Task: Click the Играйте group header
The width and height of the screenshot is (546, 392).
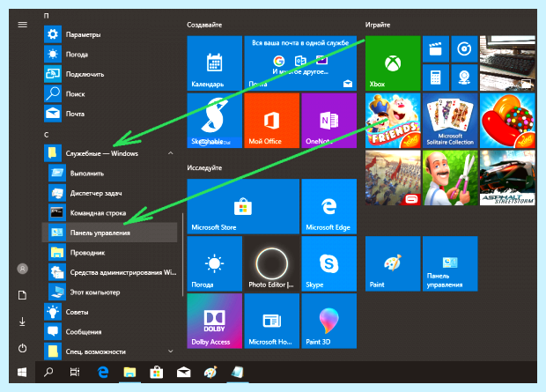Action: coord(378,25)
